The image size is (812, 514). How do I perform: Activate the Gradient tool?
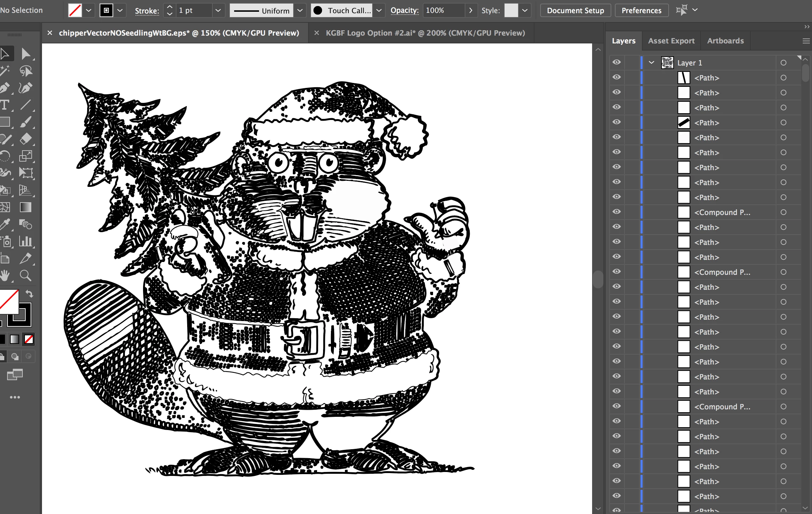[x=26, y=207]
